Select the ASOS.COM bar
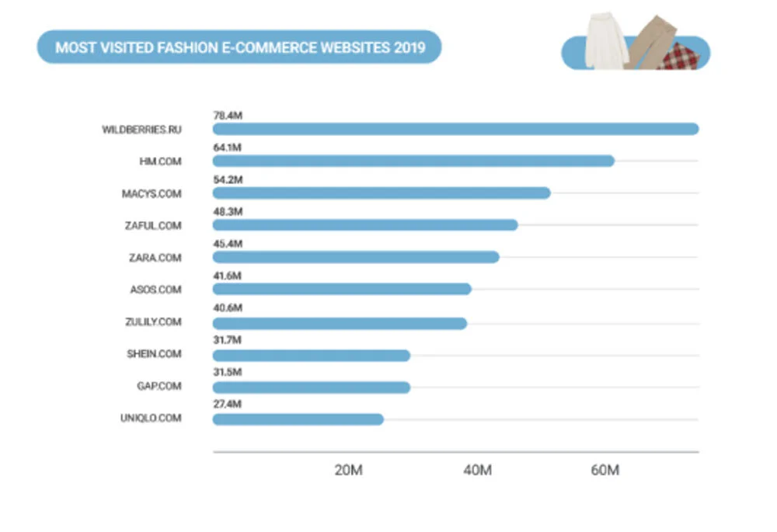777x532 pixels. click(341, 290)
